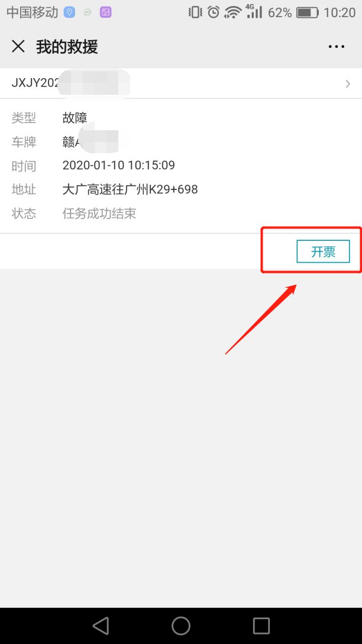Tap the blue location notification icon
The width and height of the screenshot is (362, 644).
point(69,12)
